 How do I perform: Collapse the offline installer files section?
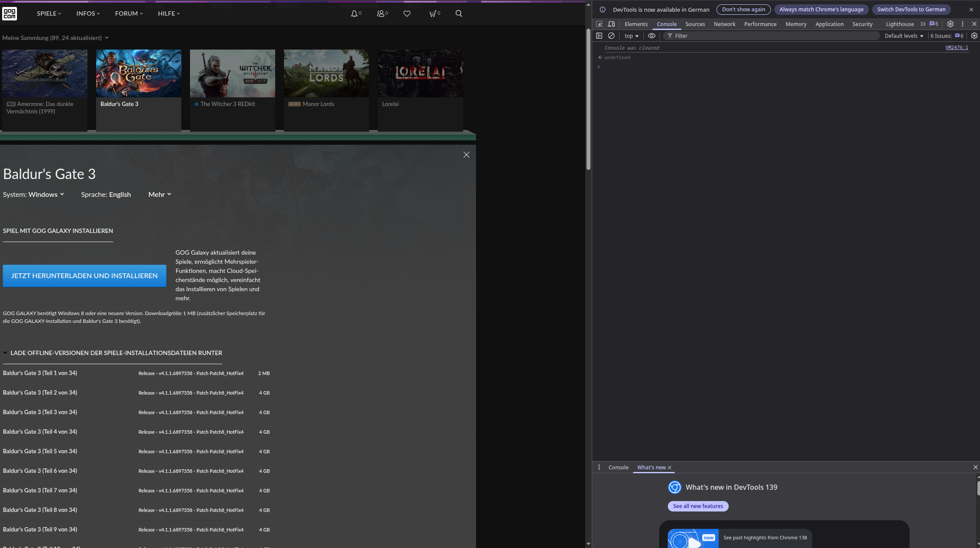(x=113, y=353)
